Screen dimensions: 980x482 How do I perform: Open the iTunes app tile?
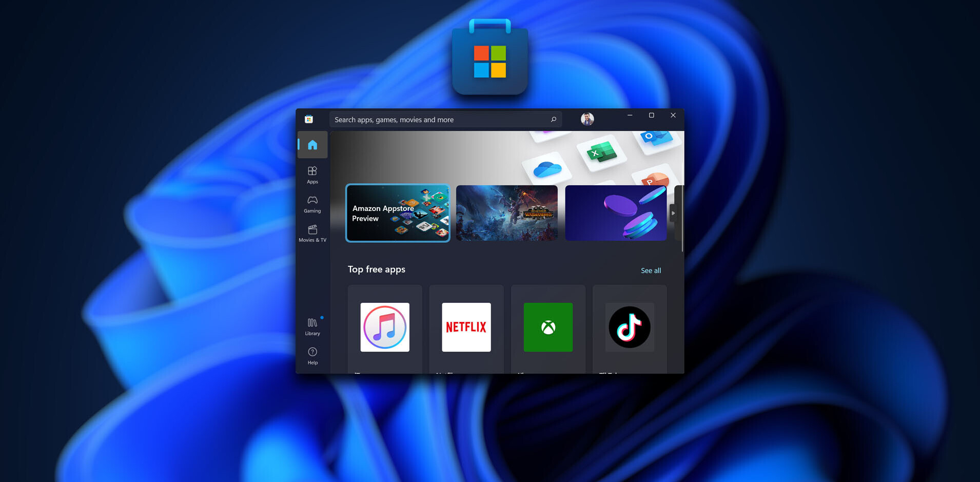click(385, 327)
